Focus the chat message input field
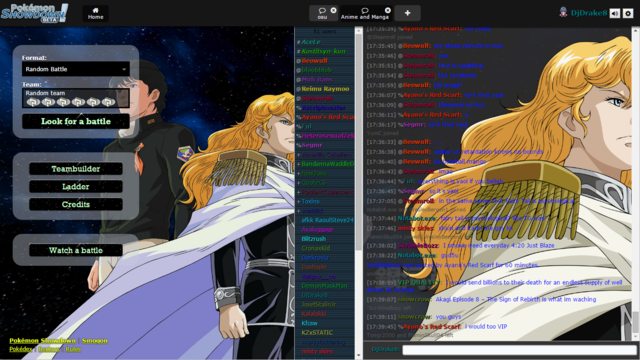Screen dimensions: 640x360 point(520,349)
